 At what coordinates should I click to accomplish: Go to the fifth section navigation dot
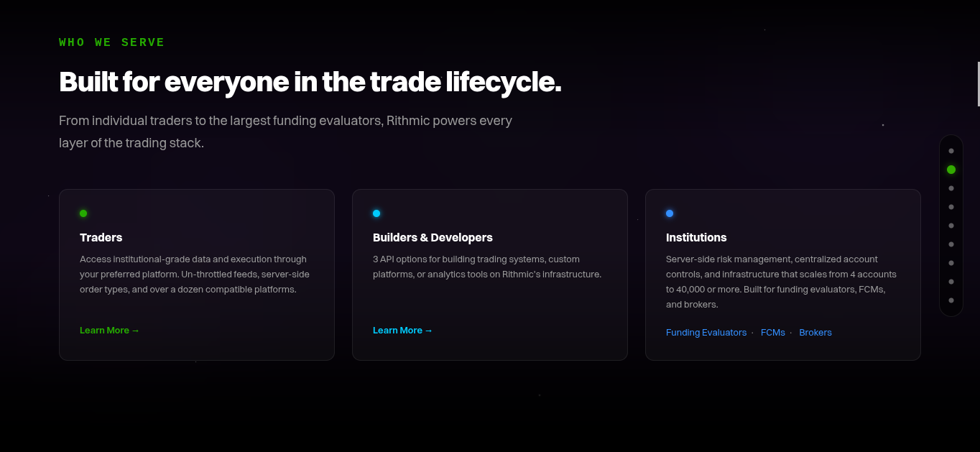click(x=951, y=226)
